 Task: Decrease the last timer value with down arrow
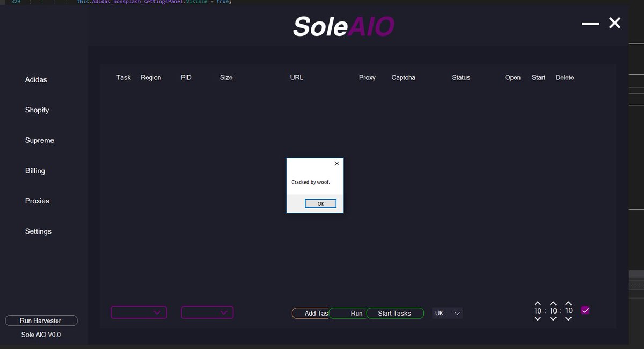pyautogui.click(x=569, y=318)
